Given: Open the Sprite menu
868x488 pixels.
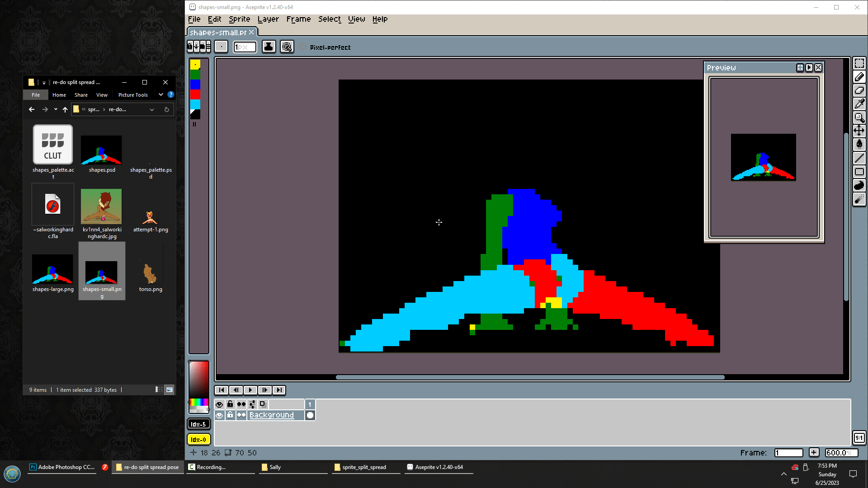Looking at the screenshot, I should pos(239,19).
